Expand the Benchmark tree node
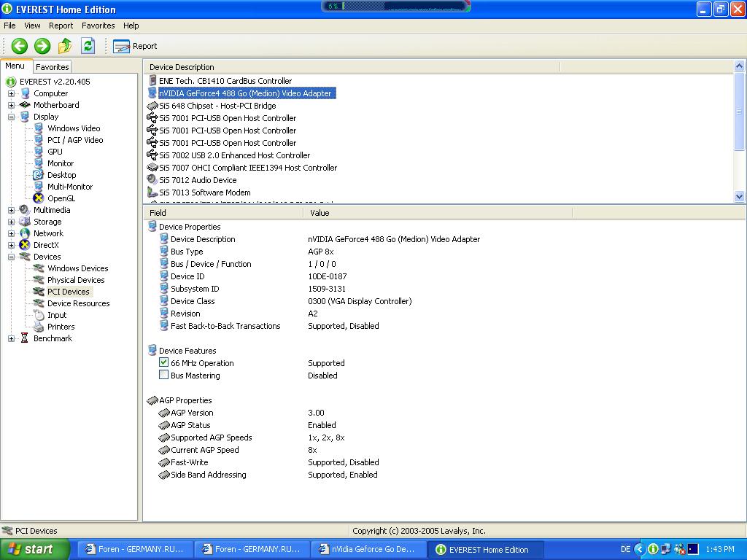The image size is (747, 560). (11, 338)
